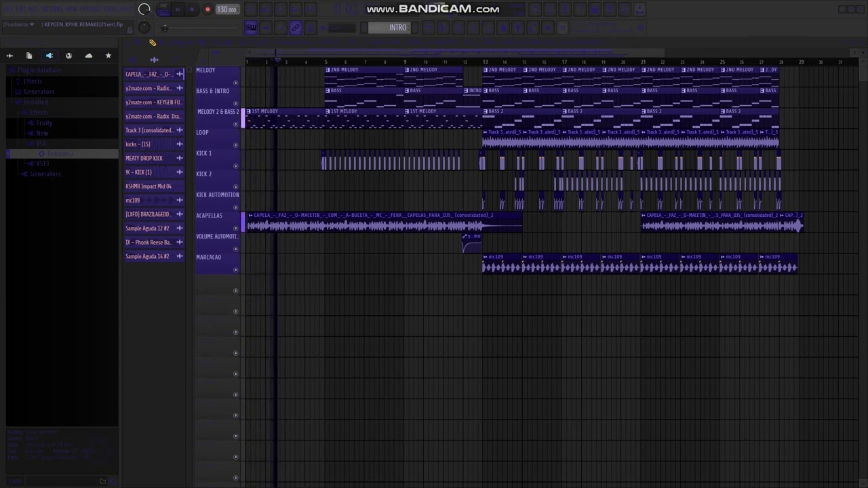Click bar 25 on the timeline ruler
This screenshot has width=868, height=488.
722,62
